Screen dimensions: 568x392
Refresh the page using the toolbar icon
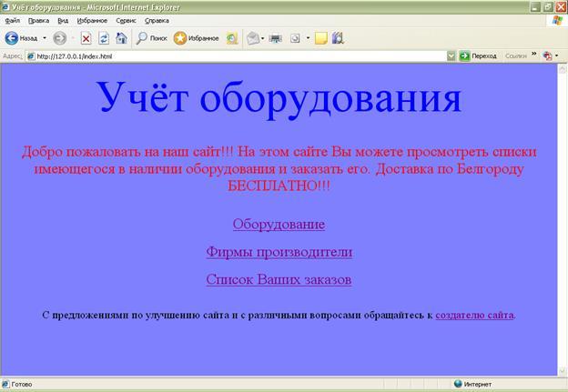(x=104, y=38)
